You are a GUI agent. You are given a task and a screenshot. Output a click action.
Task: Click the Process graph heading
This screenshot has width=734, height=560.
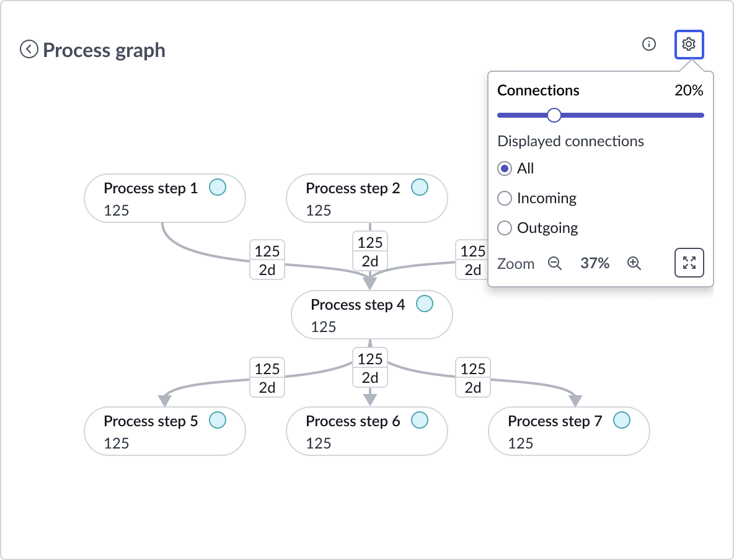(x=103, y=50)
